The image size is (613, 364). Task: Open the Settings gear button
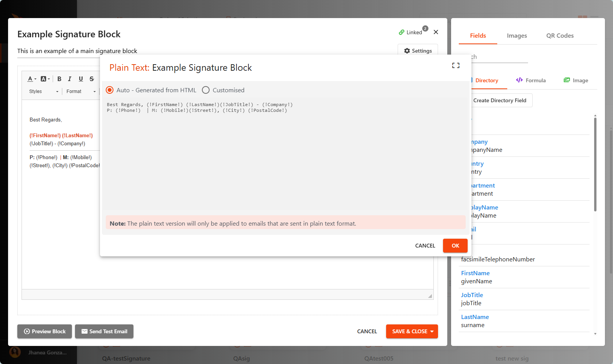click(418, 51)
